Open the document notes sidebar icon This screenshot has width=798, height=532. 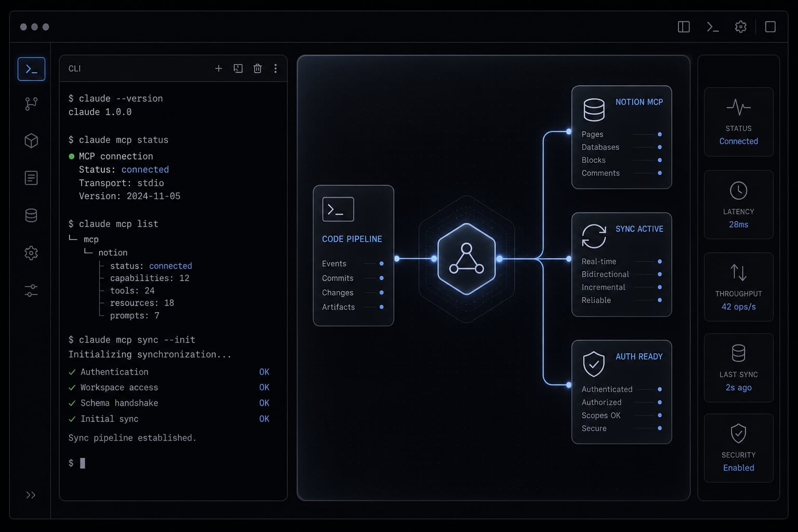pos(31,178)
